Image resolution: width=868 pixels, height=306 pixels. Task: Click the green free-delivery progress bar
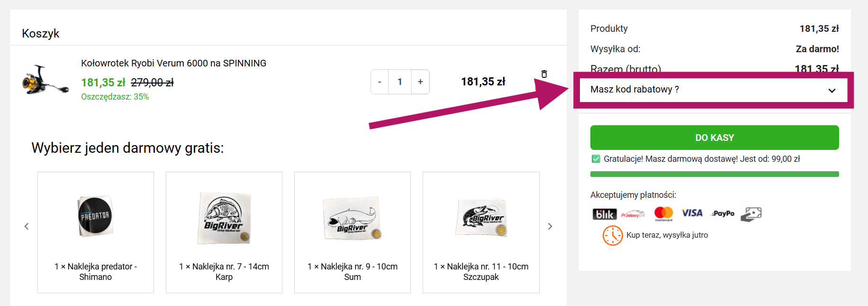[714, 174]
